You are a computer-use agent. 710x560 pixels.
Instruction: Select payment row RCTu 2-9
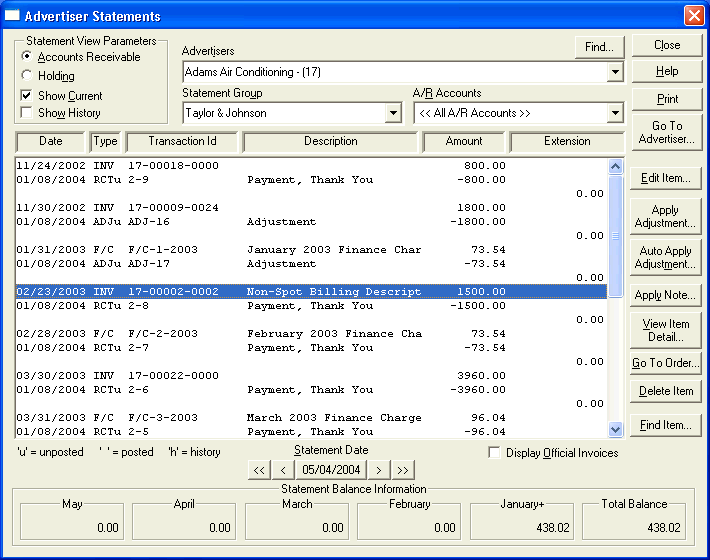click(311, 180)
